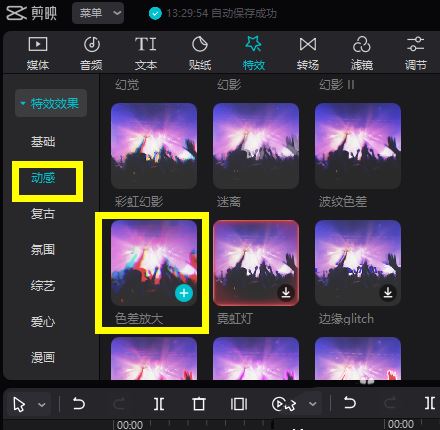Open dropdown next to the record icon
This screenshot has height=430, width=440.
(x=312, y=404)
